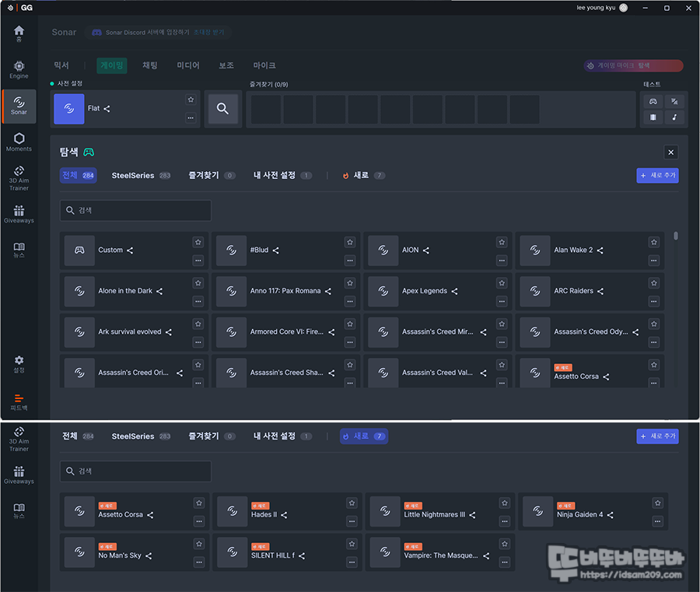Image resolution: width=700 pixels, height=592 pixels.
Task: Select the SteelSeries 283 filter tab in upper panel
Action: tap(141, 176)
